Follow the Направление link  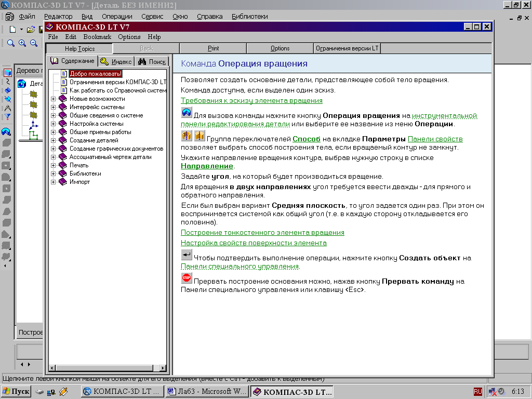point(207,166)
